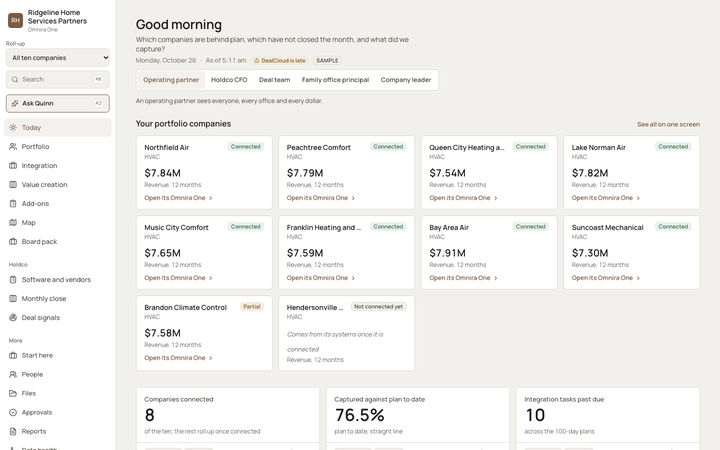Click the Not connected yet badge
Screen dimensions: 720x450
point(378,307)
